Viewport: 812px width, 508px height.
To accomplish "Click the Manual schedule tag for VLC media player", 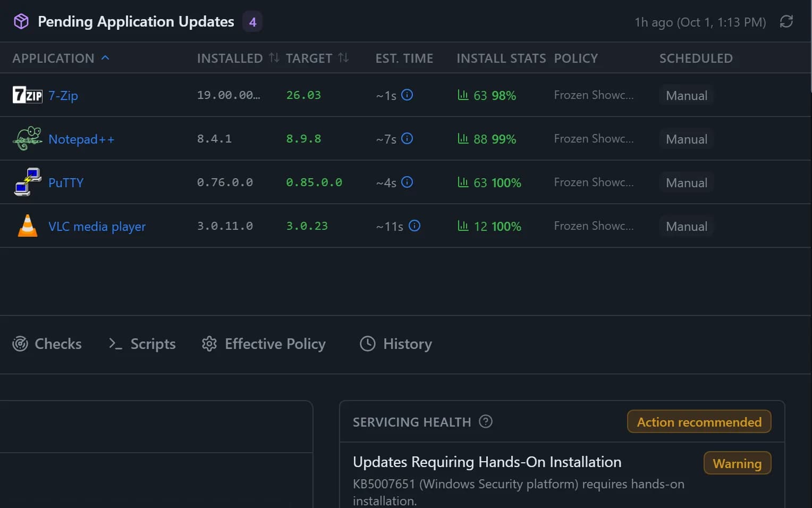I will click(686, 226).
